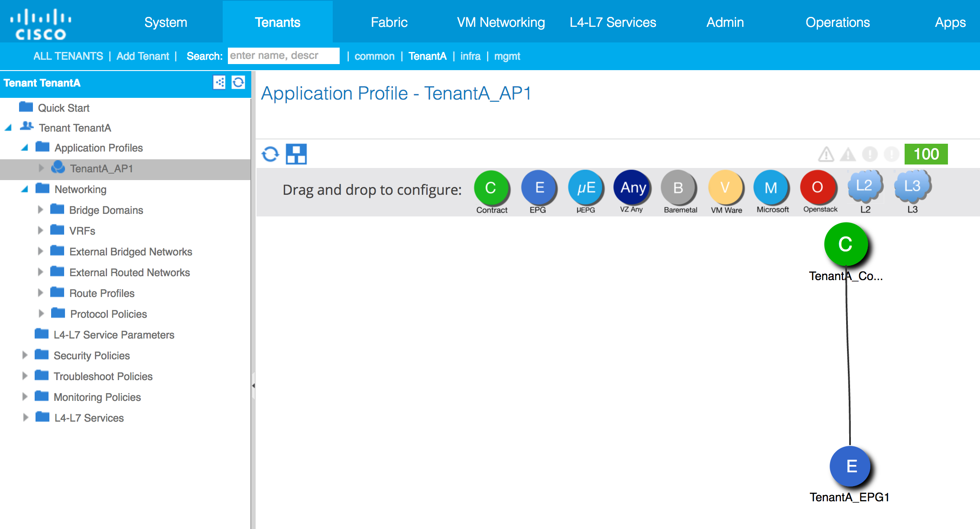Click the grid layout icon in toolbar
980x529 pixels.
click(296, 154)
